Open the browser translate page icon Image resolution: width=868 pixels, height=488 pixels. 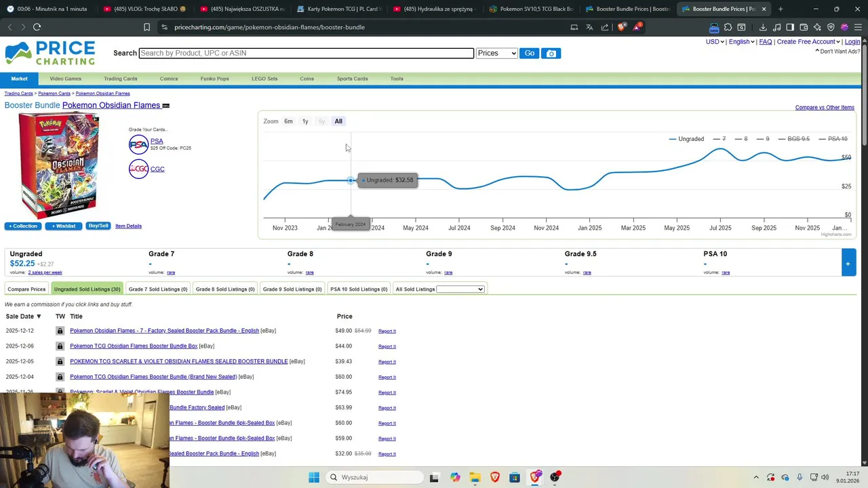589,27
